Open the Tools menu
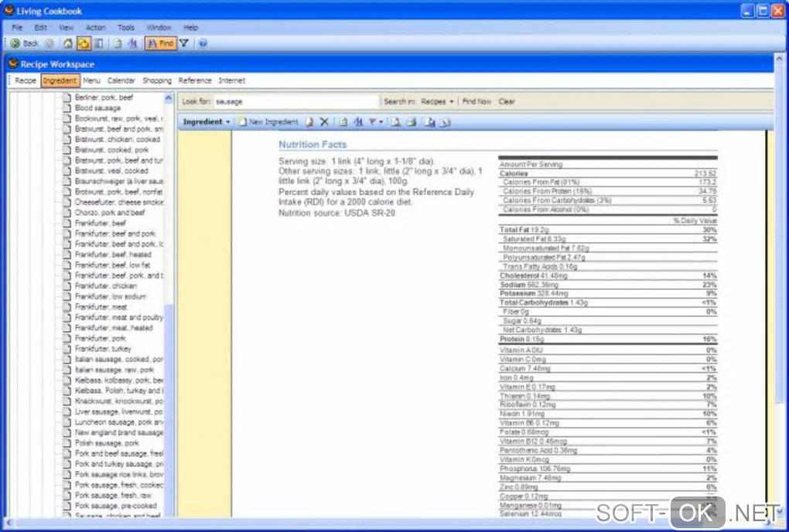The height and width of the screenshot is (532, 789). point(126,28)
